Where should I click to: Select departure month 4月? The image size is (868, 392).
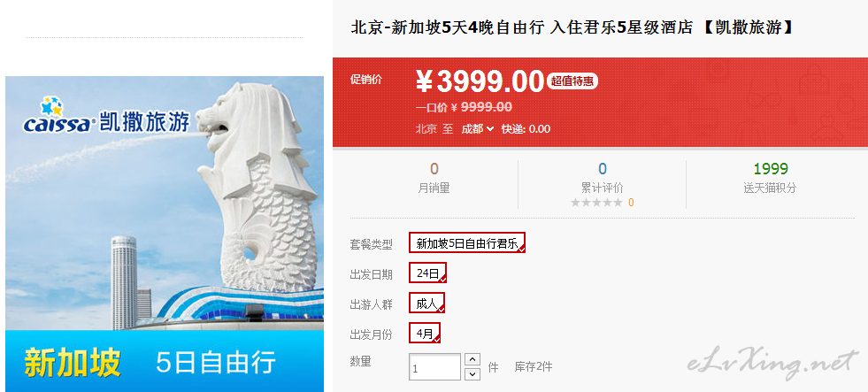(425, 334)
